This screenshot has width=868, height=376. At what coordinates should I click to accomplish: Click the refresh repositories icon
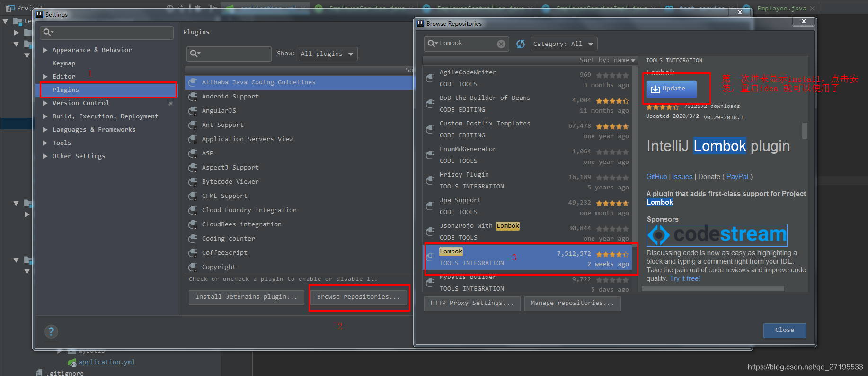point(521,44)
